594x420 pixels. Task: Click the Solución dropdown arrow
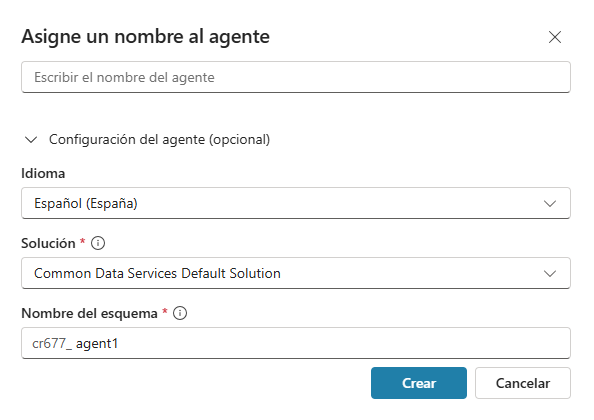tap(550, 273)
